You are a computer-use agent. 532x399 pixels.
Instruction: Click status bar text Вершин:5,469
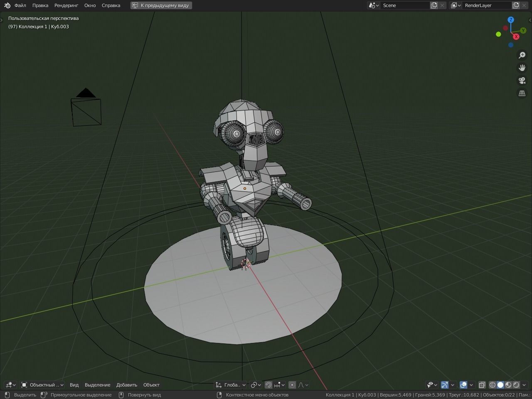pos(395,395)
